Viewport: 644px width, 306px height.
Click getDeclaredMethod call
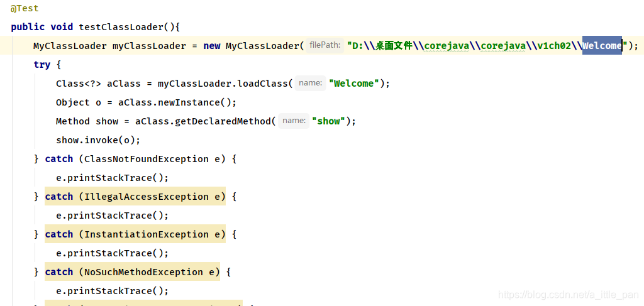click(226, 121)
